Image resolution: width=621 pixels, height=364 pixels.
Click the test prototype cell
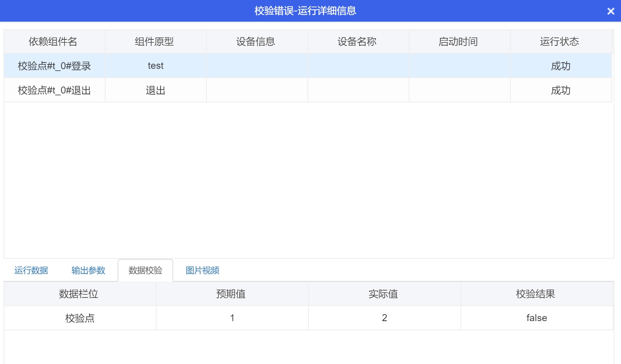click(155, 66)
